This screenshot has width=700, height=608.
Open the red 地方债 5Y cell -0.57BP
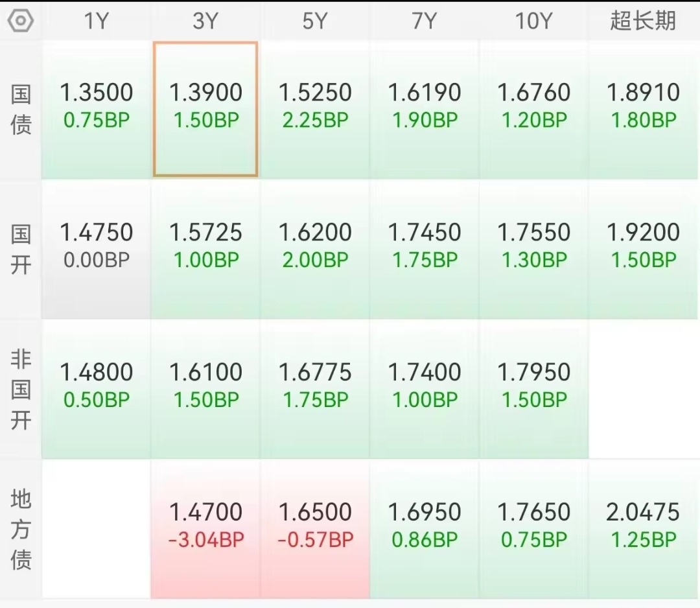pos(315,529)
